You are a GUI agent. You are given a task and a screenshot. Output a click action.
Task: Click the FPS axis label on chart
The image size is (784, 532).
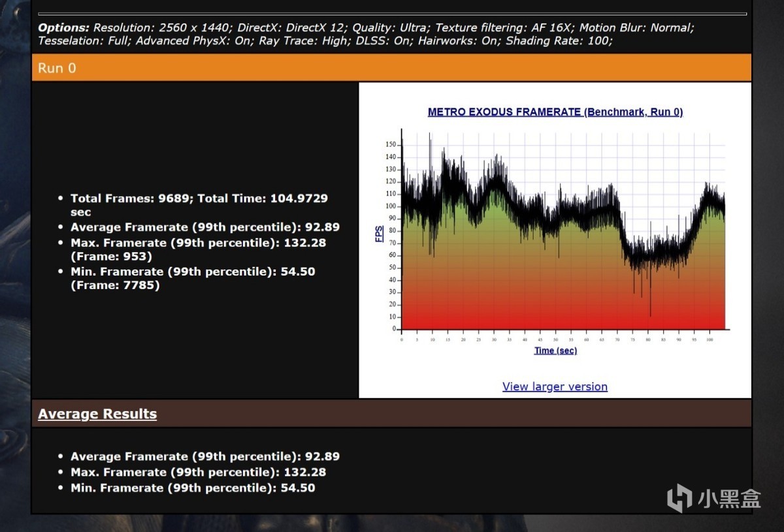click(380, 234)
